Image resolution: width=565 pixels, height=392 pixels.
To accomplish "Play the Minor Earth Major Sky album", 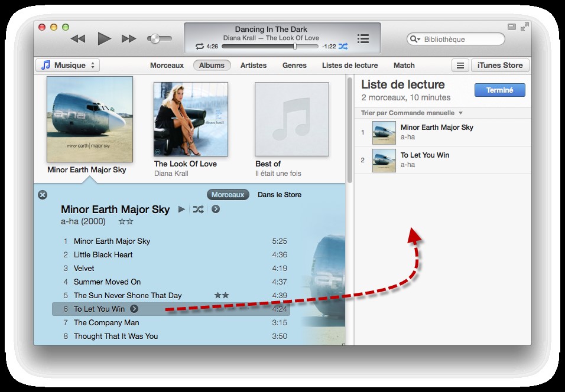I will tap(181, 209).
